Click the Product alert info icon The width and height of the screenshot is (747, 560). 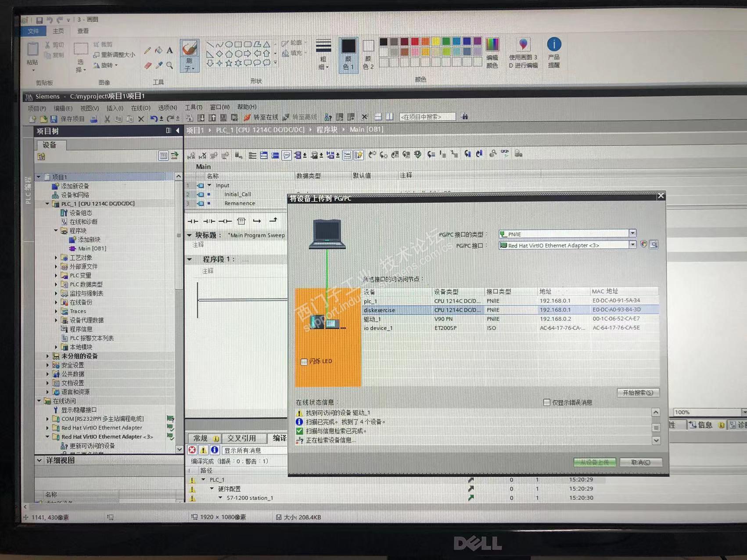[554, 44]
